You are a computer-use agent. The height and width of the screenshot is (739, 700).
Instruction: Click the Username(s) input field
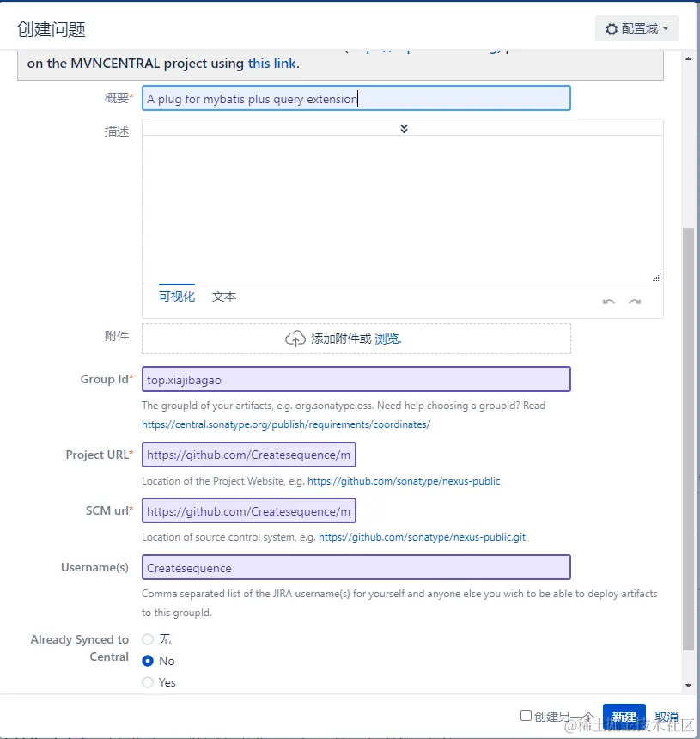point(356,567)
